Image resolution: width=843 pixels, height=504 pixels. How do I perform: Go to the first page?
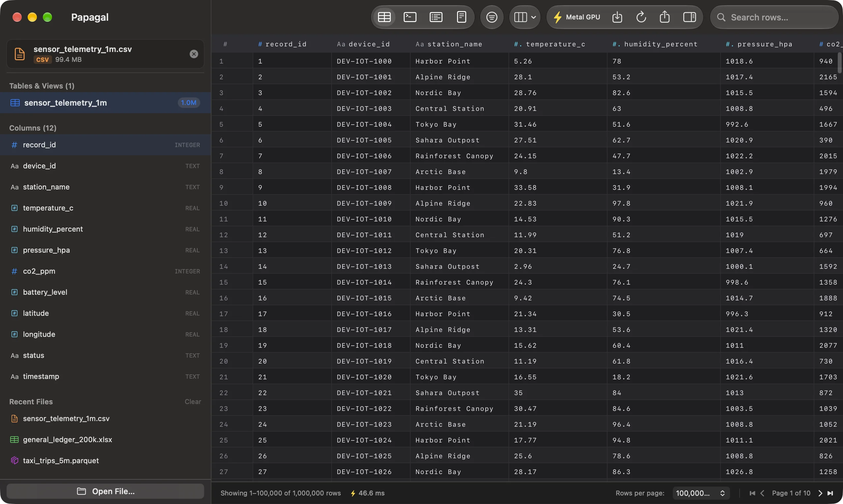(752, 493)
